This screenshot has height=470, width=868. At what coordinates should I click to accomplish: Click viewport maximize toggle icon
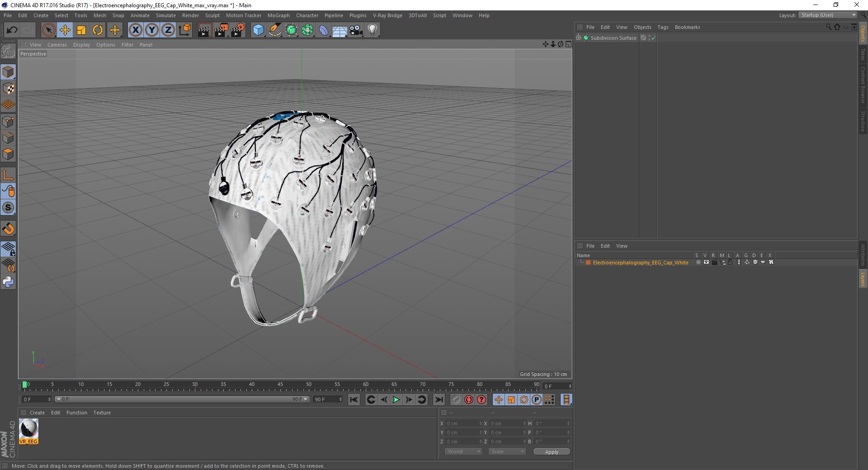[568, 44]
